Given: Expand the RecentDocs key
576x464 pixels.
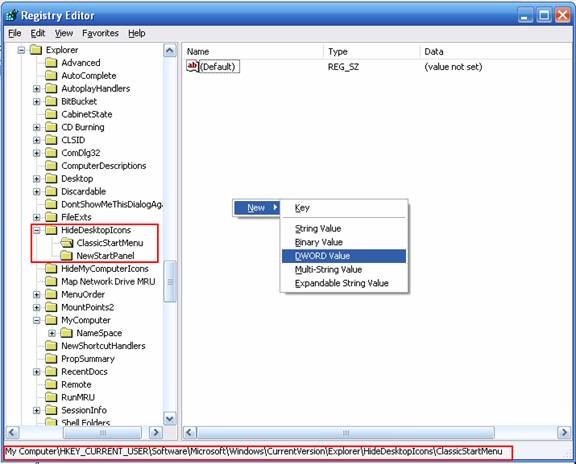Looking at the screenshot, I should (37, 372).
